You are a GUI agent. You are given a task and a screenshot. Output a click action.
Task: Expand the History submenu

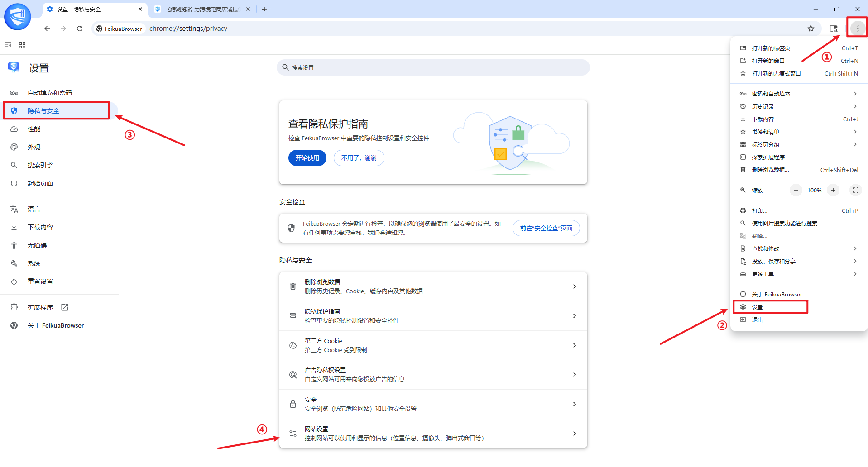(799, 106)
